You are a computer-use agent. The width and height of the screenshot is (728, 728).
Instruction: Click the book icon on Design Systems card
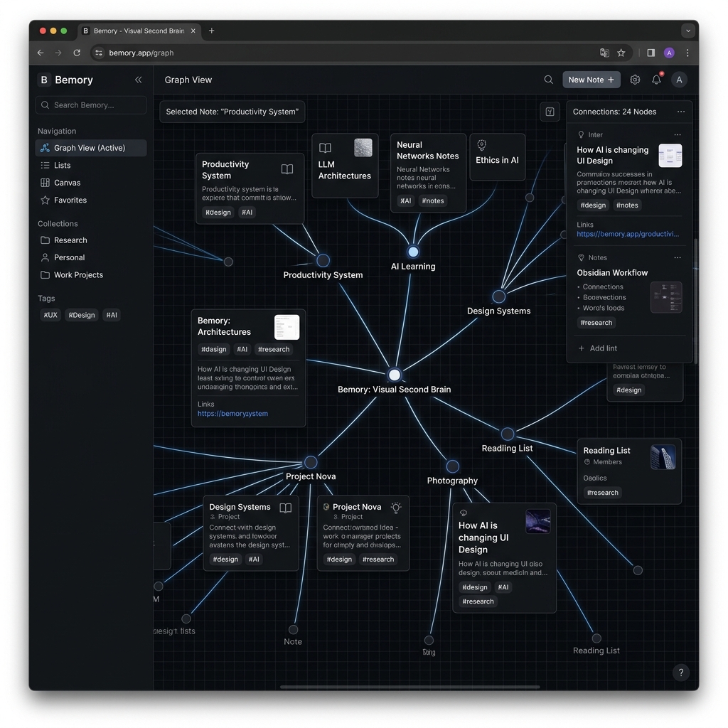286,508
